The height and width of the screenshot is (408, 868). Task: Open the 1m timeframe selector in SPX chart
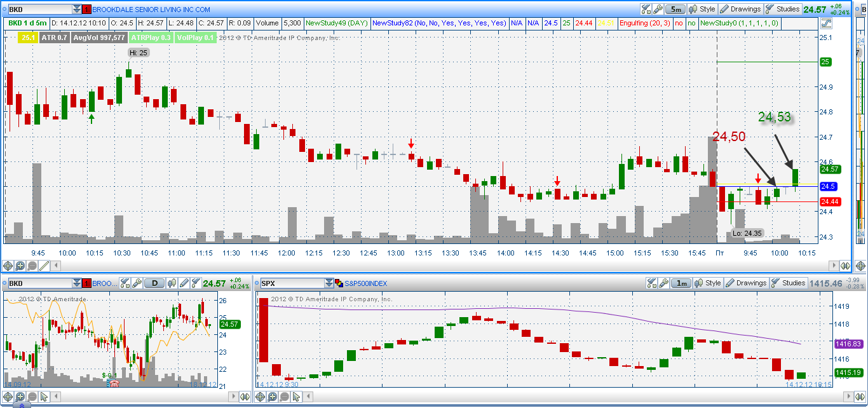682,283
